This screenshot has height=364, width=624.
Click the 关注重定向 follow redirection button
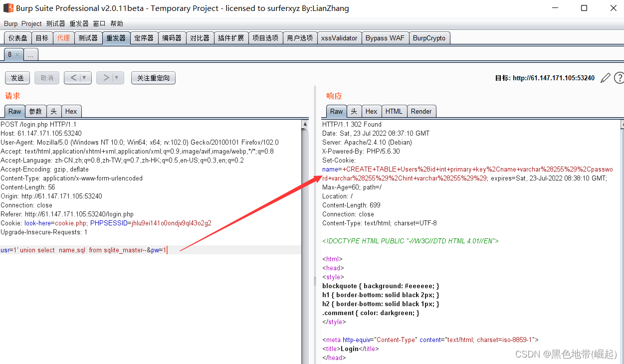coord(153,78)
